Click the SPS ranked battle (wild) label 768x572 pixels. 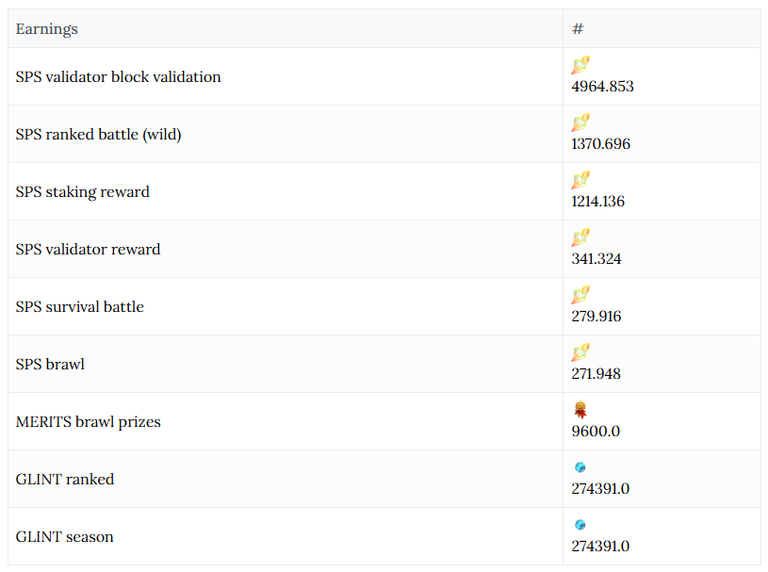98,134
